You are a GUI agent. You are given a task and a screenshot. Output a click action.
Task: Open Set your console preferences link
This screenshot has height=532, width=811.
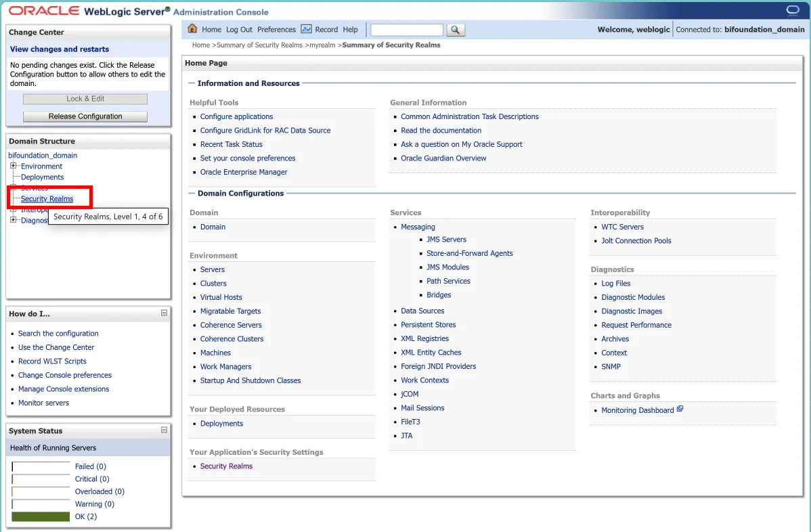pos(248,158)
